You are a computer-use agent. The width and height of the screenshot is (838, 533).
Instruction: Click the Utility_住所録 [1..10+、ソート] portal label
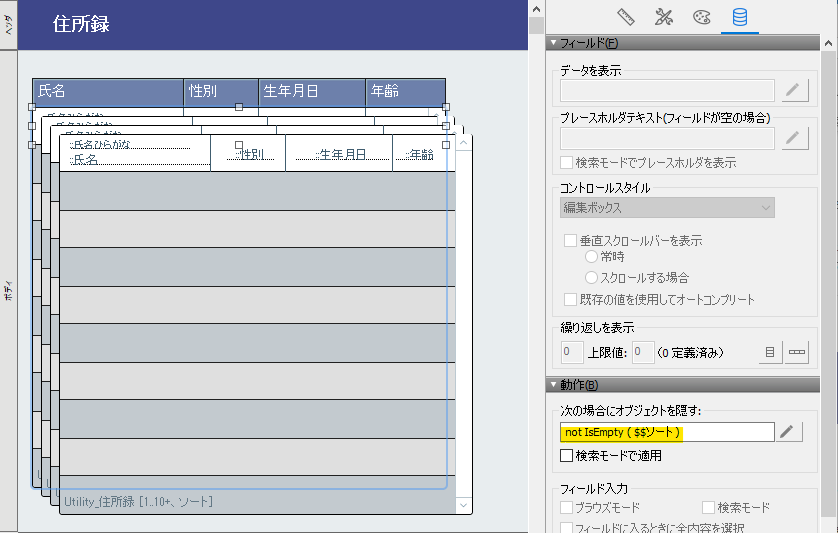(x=138, y=501)
